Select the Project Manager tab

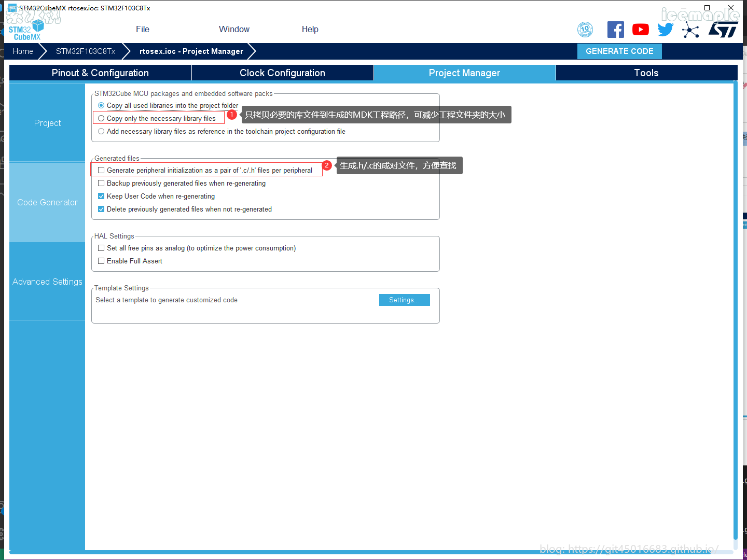click(x=465, y=73)
